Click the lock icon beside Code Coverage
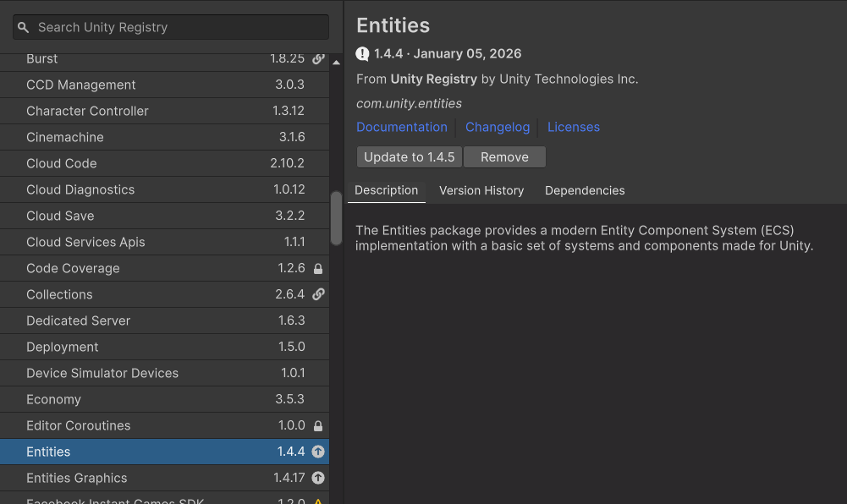Image resolution: width=847 pixels, height=504 pixels. 318,268
